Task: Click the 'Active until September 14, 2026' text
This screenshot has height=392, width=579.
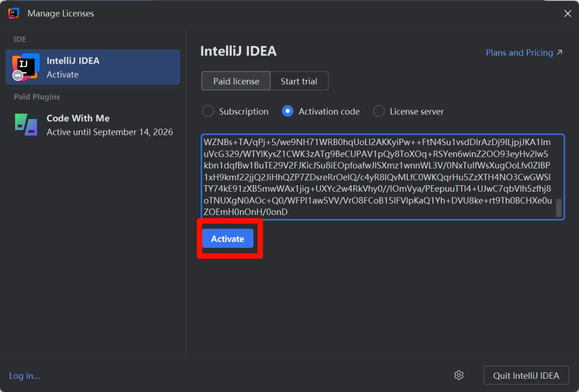Action: click(x=110, y=132)
